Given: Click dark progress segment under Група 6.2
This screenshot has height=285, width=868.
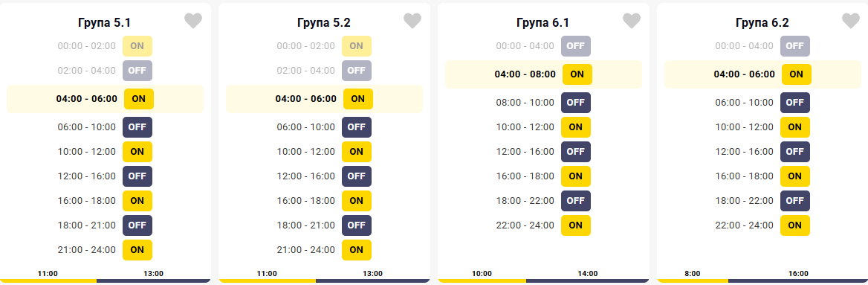Looking at the screenshot, I should point(797,281).
